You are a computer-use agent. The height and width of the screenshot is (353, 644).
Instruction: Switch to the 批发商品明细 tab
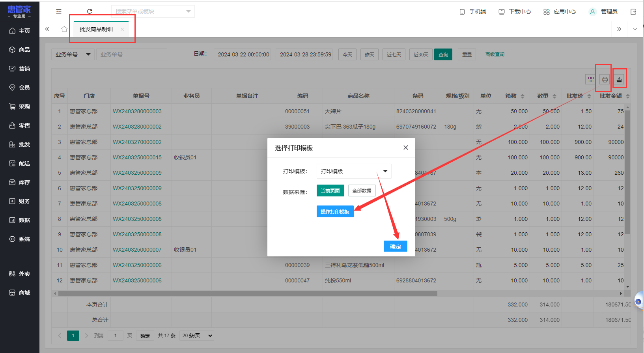pos(96,29)
